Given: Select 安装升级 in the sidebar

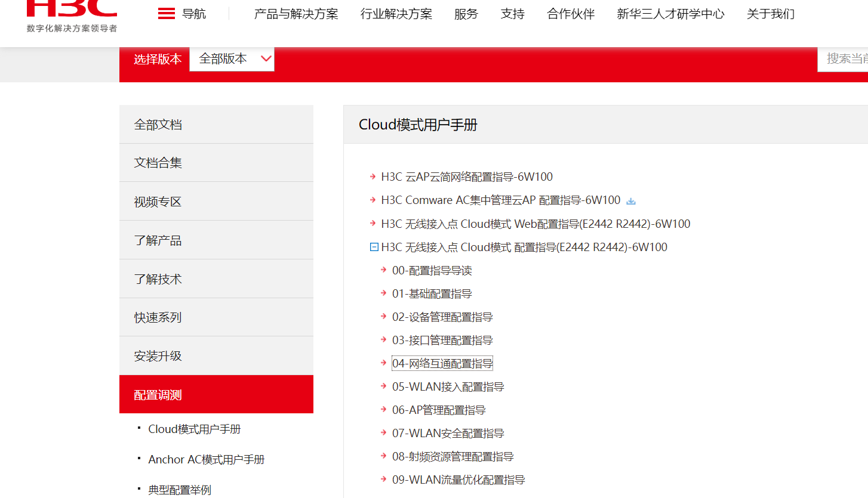Looking at the screenshot, I should click(216, 356).
